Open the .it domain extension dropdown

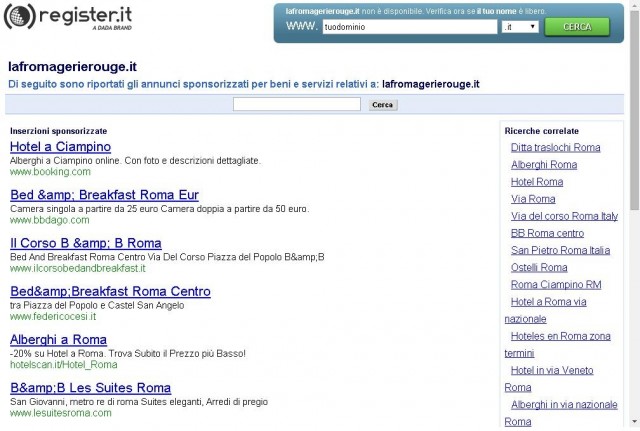[x=520, y=27]
